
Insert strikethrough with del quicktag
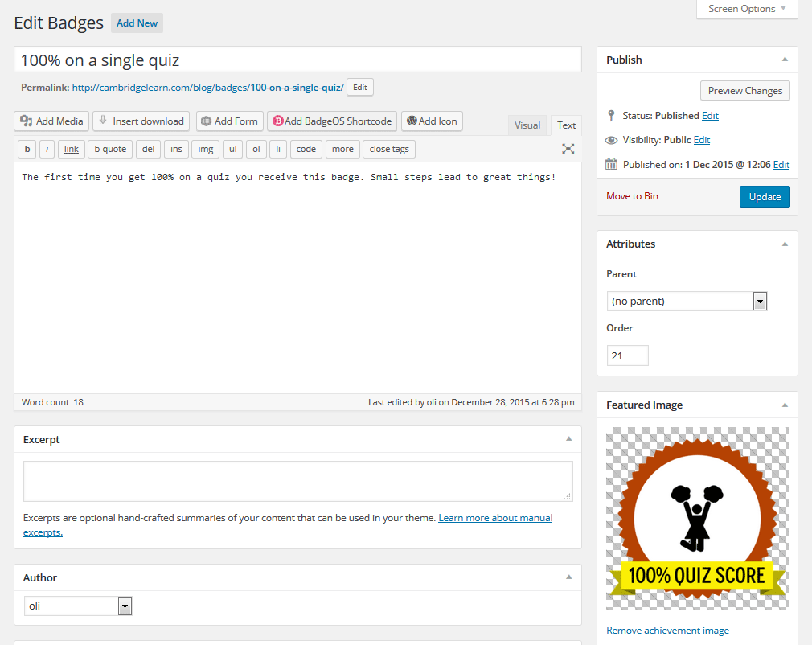148,149
